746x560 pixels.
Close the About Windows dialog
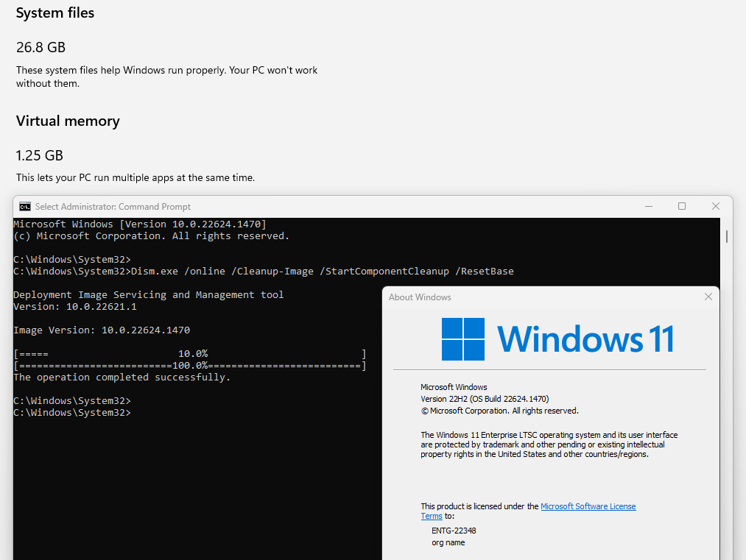pyautogui.click(x=708, y=297)
